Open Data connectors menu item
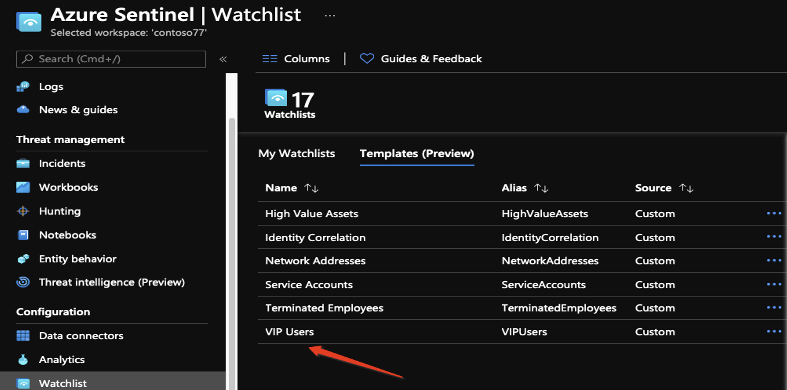The height and width of the screenshot is (390, 787). point(81,336)
